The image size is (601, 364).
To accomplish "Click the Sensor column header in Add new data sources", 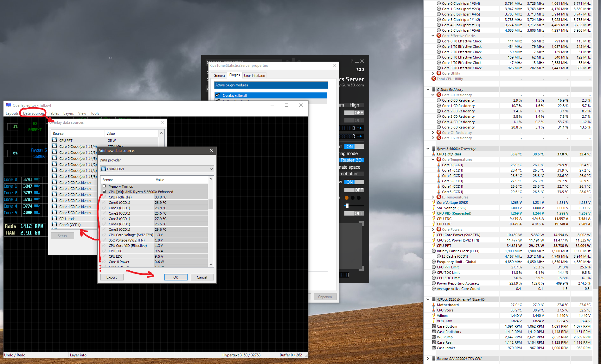I will tap(127, 180).
